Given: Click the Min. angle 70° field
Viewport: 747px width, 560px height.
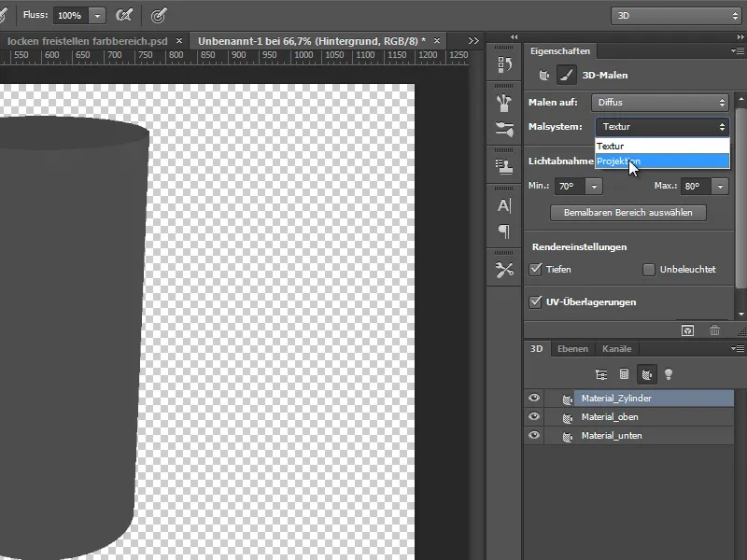Looking at the screenshot, I should [571, 186].
